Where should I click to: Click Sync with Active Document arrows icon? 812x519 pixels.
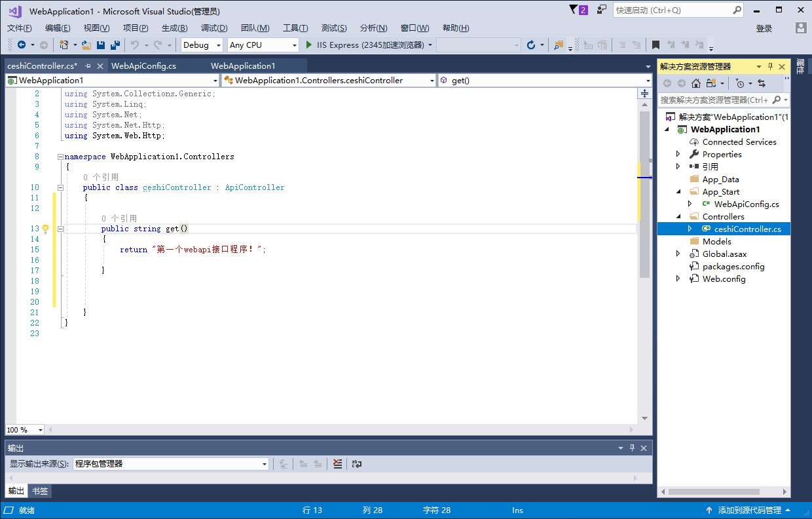pos(762,83)
